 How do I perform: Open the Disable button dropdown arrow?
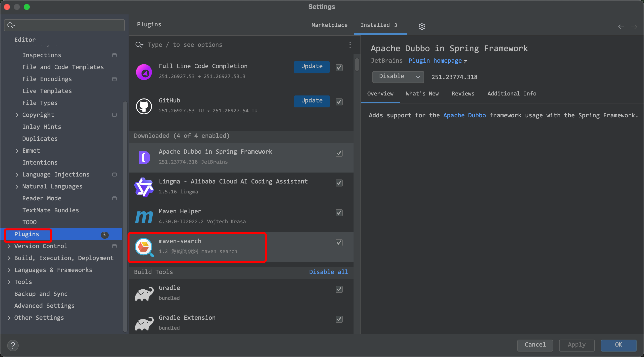[418, 77]
